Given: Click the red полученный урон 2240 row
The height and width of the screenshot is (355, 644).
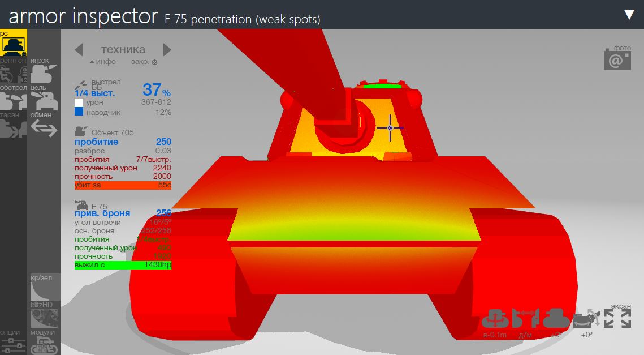Looking at the screenshot, I should point(123,168).
